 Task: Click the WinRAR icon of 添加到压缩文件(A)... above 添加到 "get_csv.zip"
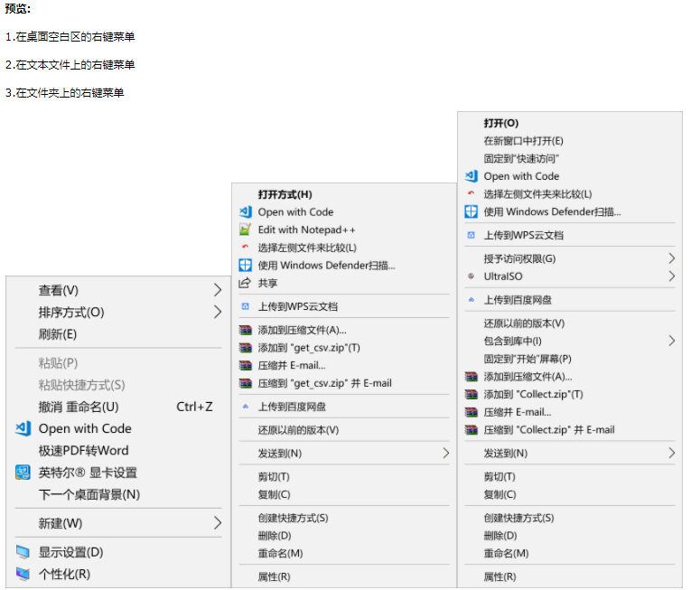(x=246, y=330)
